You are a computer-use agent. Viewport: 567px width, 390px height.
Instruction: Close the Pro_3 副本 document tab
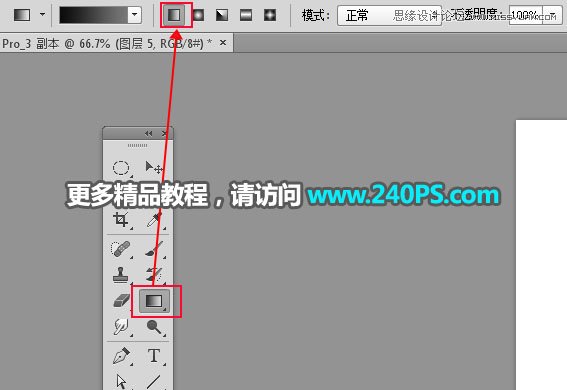click(223, 43)
